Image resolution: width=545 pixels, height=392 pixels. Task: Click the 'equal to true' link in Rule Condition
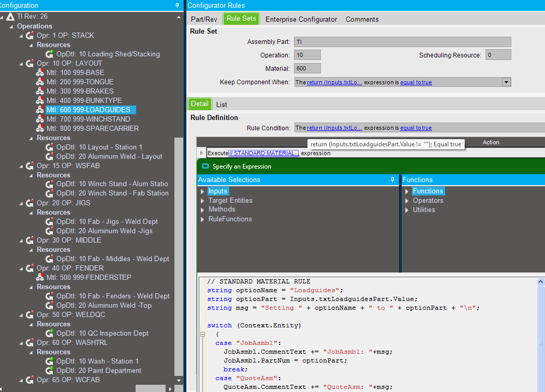pyautogui.click(x=416, y=128)
